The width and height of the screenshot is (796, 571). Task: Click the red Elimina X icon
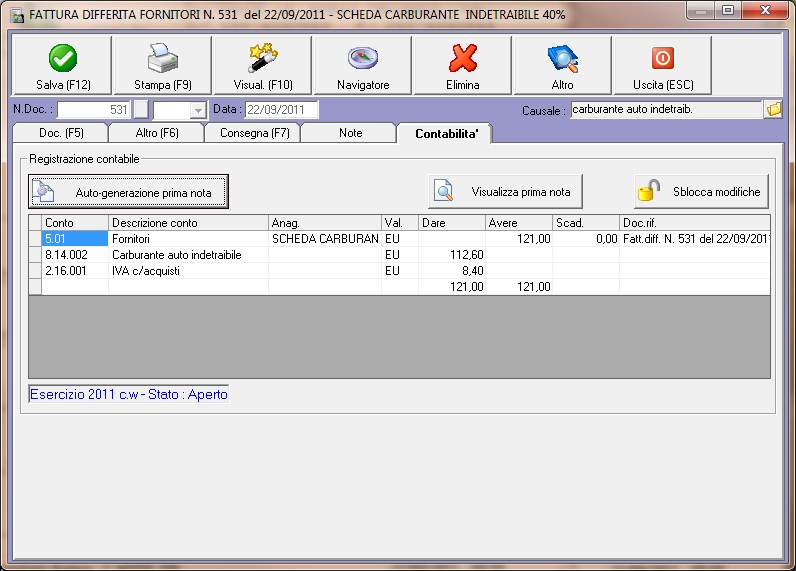[462, 58]
